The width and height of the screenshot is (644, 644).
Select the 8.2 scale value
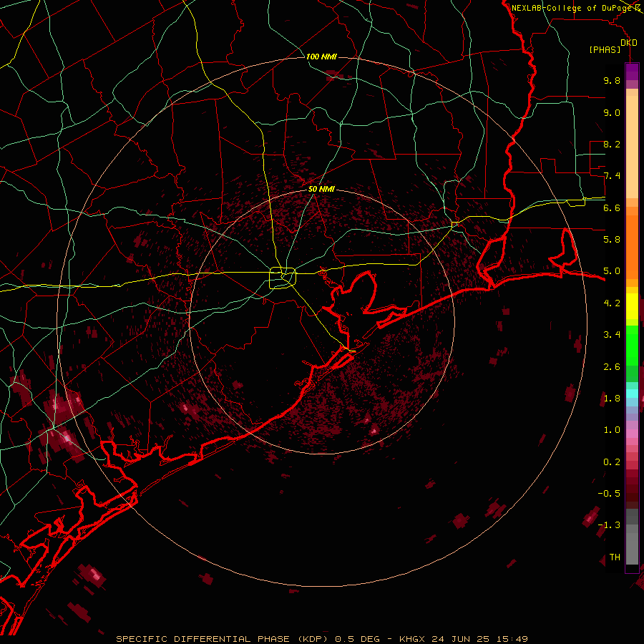click(x=612, y=144)
